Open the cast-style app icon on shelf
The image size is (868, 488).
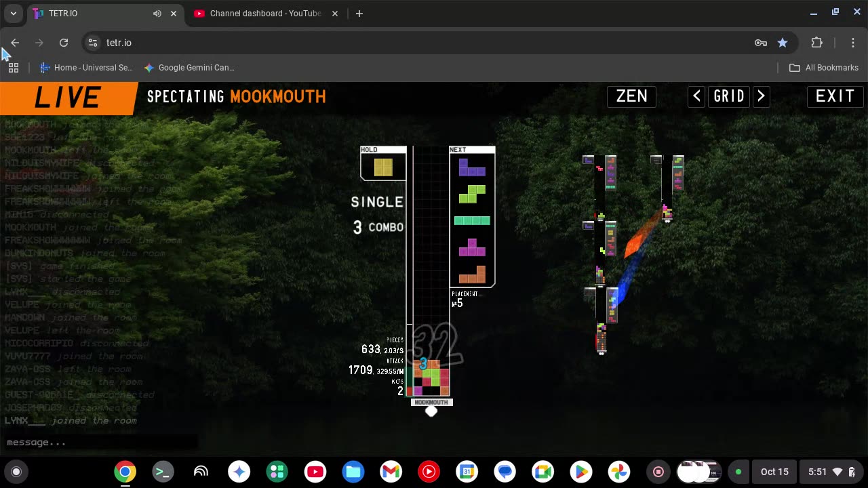click(x=201, y=472)
